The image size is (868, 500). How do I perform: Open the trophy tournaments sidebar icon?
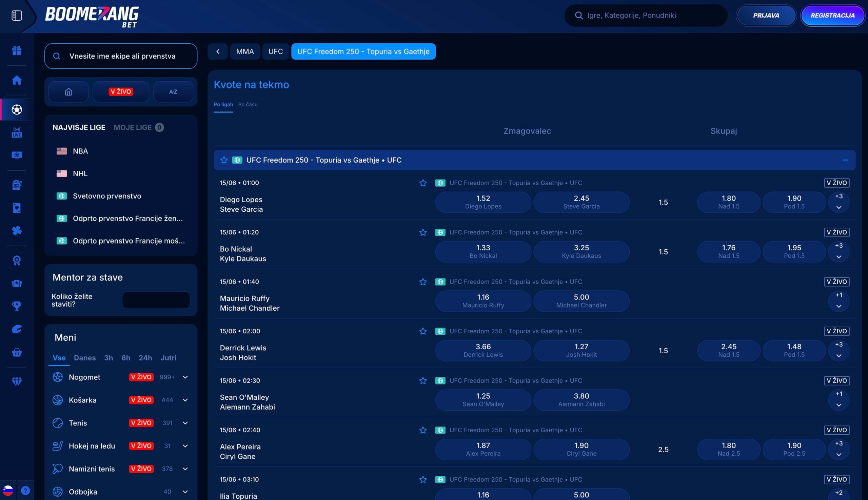tap(17, 306)
